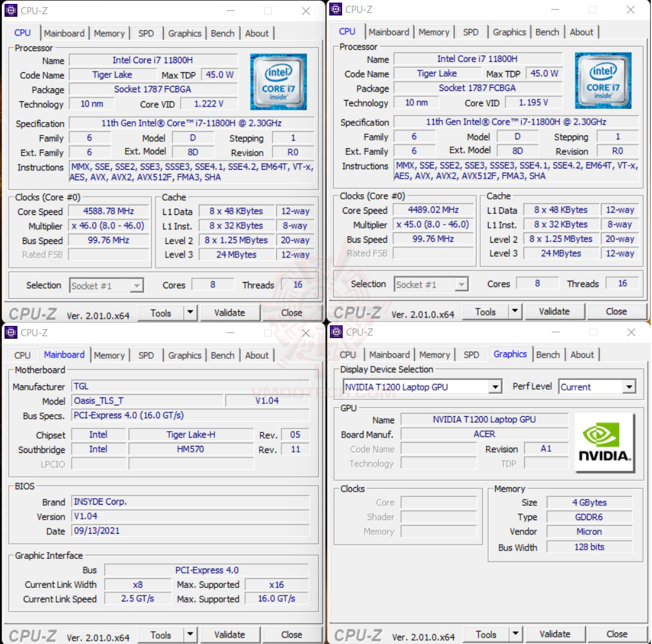Click BIOS date 09/13/2021 field
The height and width of the screenshot is (644, 652).
(190, 531)
